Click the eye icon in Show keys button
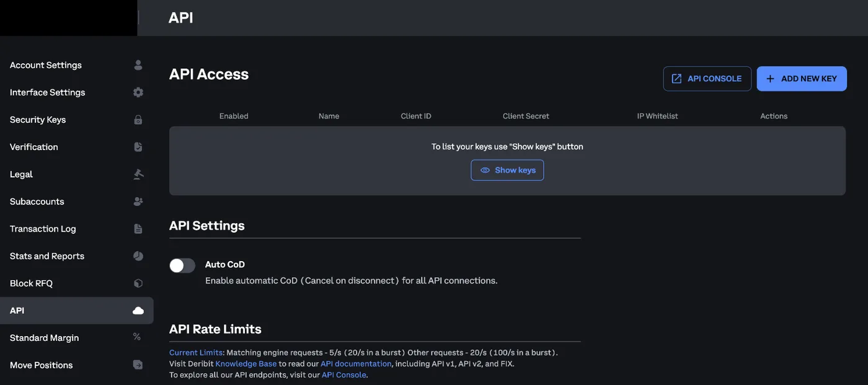 [485, 170]
